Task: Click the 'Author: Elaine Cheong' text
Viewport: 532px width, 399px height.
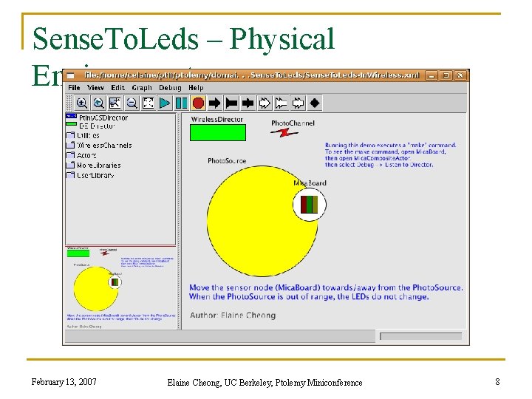Action: tap(233, 316)
